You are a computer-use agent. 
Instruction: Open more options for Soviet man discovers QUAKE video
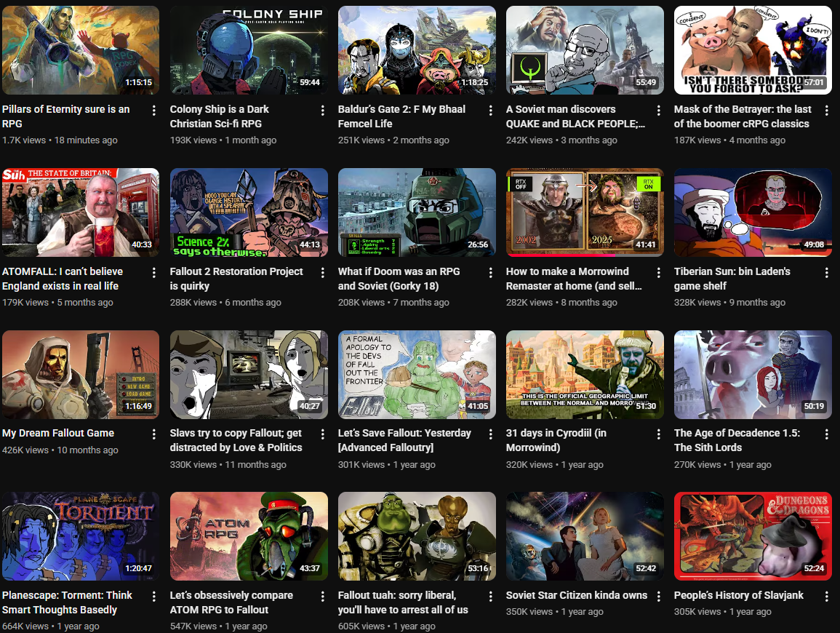point(658,110)
